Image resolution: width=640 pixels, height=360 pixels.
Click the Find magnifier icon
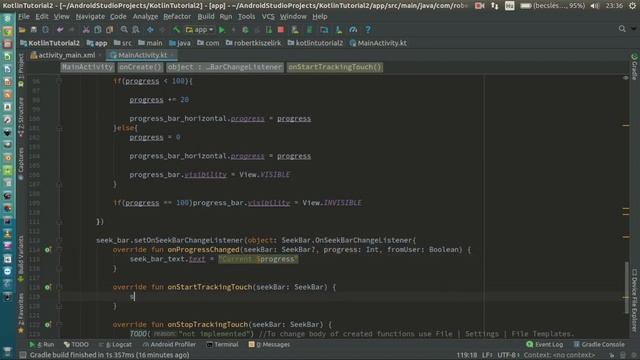coord(124,30)
